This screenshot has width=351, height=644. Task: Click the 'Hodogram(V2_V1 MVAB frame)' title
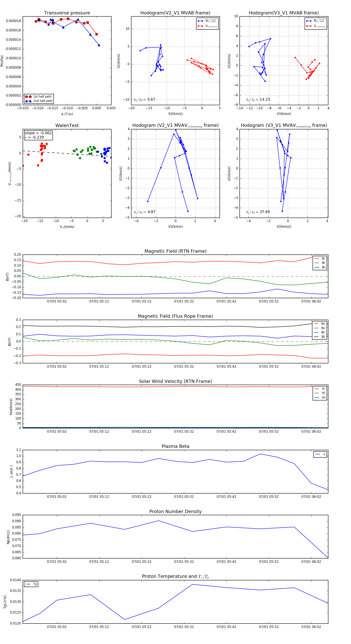pyautogui.click(x=175, y=13)
